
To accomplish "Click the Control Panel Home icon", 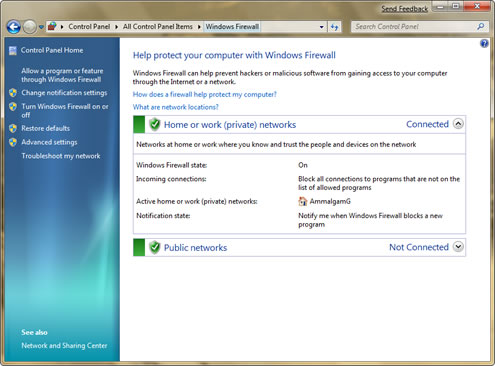I will pos(13,51).
